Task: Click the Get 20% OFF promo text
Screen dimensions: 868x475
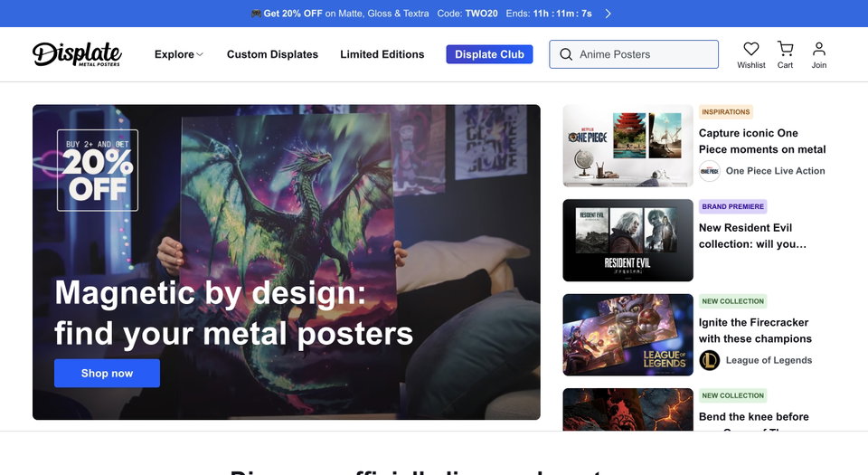Action: [x=293, y=14]
